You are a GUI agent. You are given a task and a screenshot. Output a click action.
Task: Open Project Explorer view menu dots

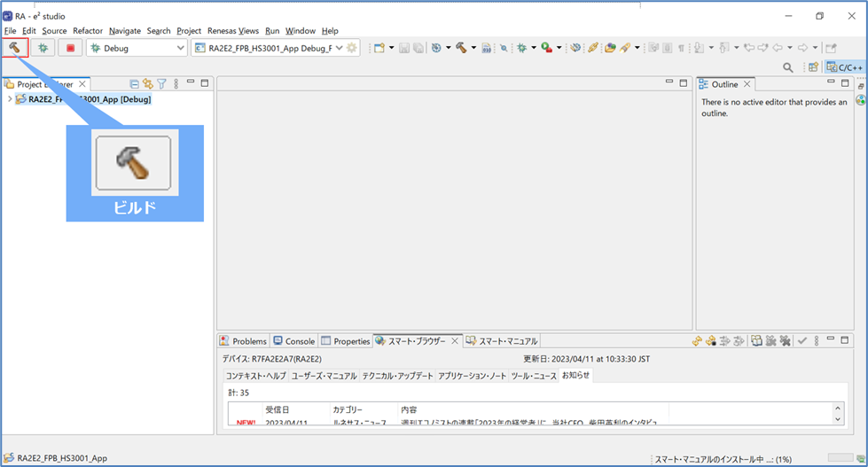(x=176, y=84)
